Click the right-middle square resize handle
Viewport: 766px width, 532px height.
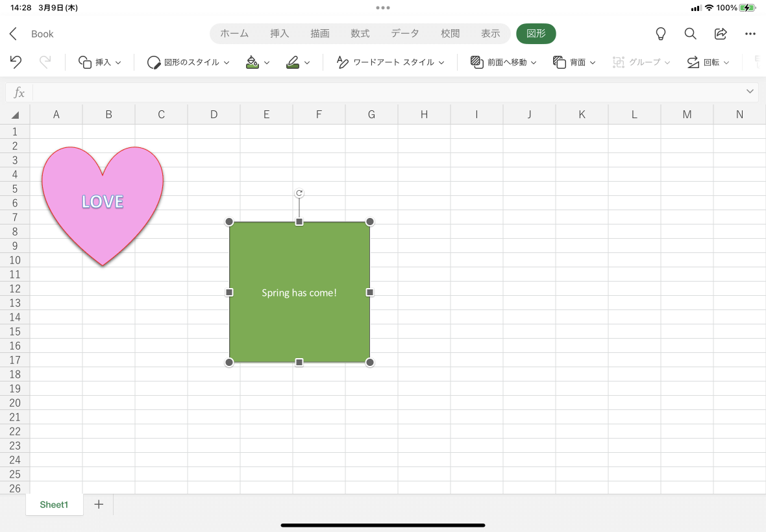click(x=370, y=293)
